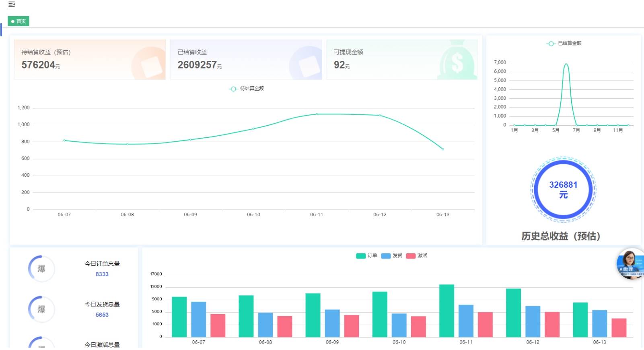Image resolution: width=644 pixels, height=350 pixels.
Task: Click the 爆 gauge icon beside 今日订单总量
Action: tap(41, 269)
